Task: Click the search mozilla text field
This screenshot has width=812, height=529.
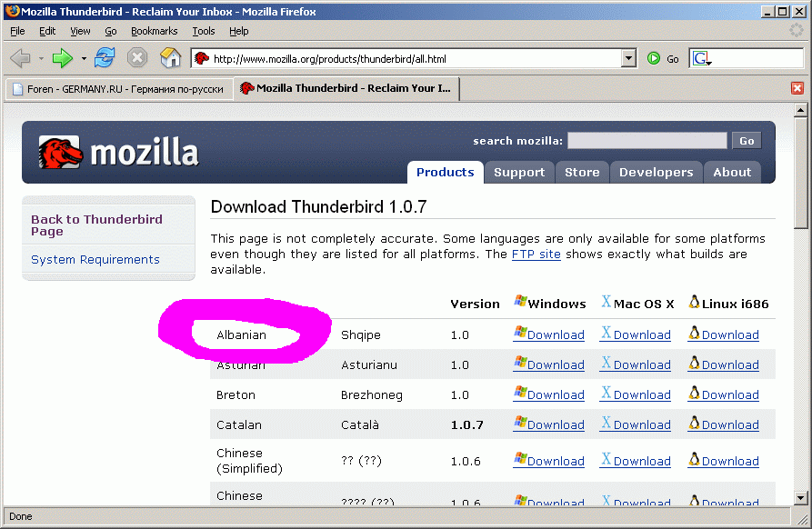Action: [x=647, y=141]
